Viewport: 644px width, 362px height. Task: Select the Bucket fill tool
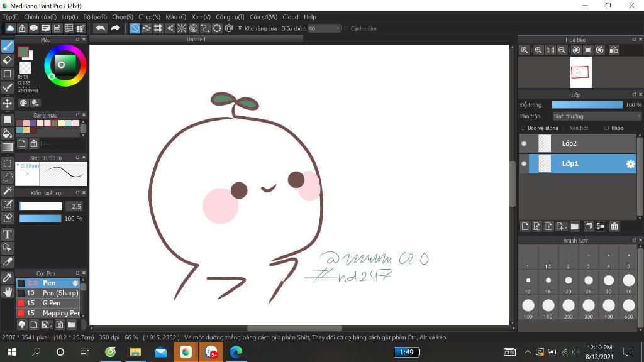point(8,133)
